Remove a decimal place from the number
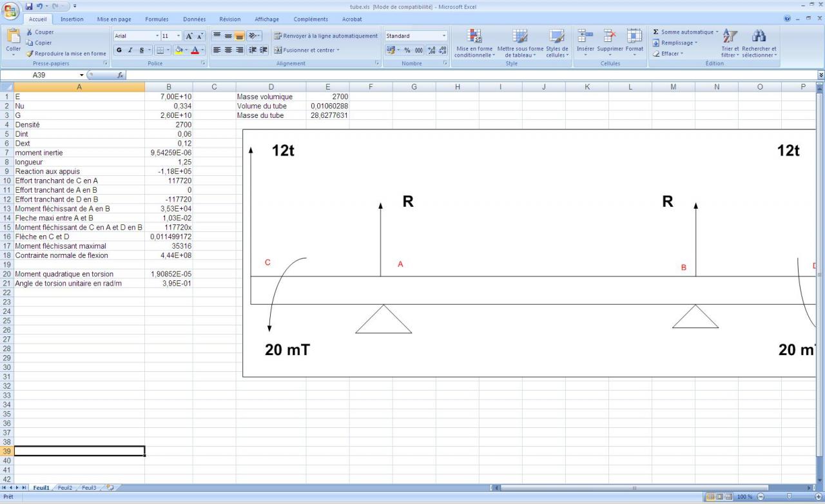This screenshot has height=504, width=825. click(443, 50)
